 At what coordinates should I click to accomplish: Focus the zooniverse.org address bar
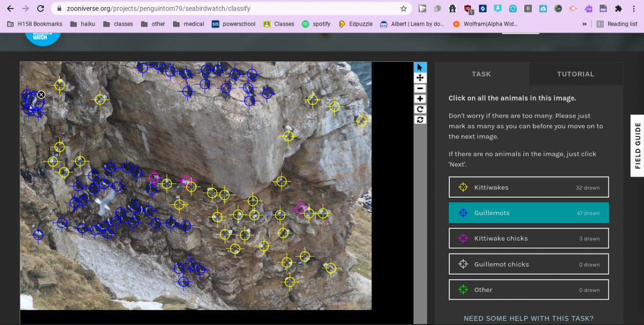231,9
